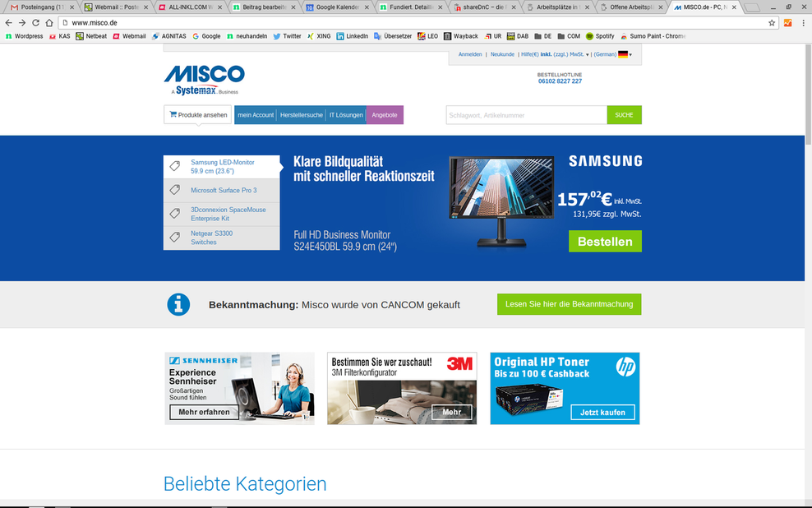Open the Wordpress bookmark
Viewport: 812px width, 508px height.
tap(25, 36)
